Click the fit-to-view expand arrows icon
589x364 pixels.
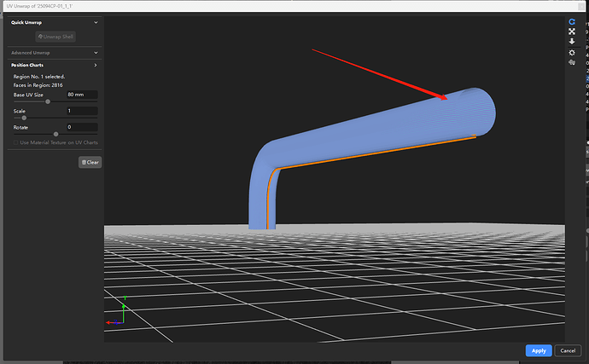point(572,32)
